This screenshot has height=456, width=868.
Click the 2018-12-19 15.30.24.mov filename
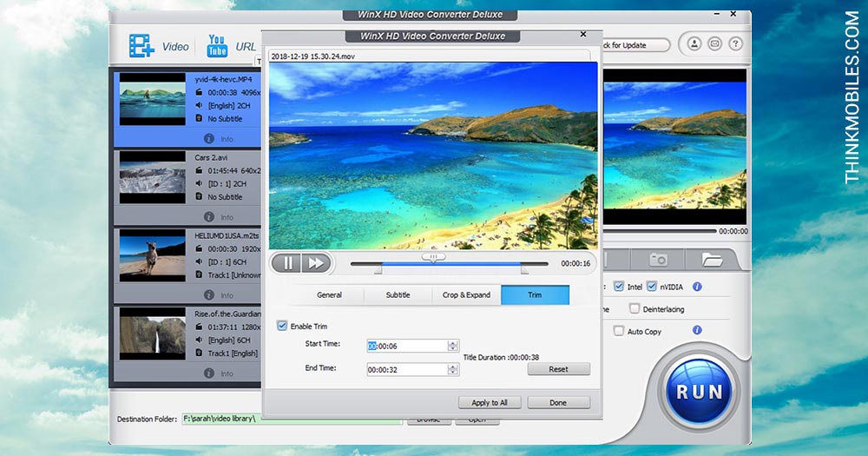[312, 56]
